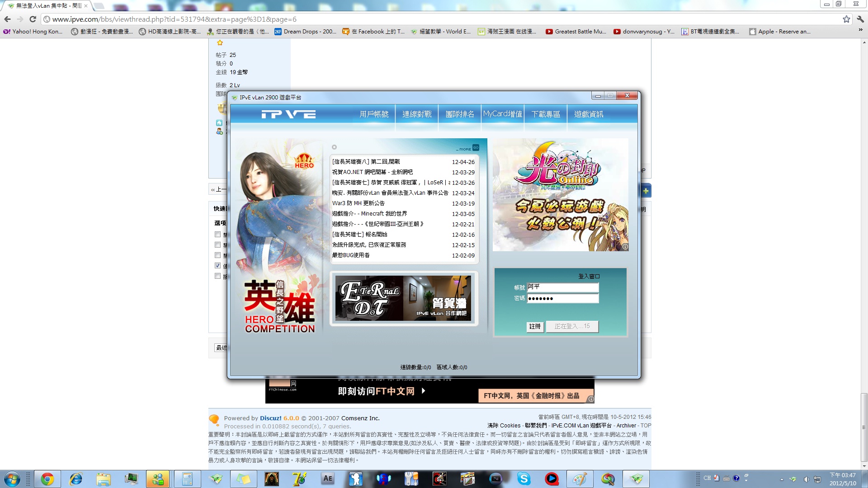Open the War3 防 MH 更新公告 news link
This screenshot has width=868, height=488.
(x=358, y=203)
